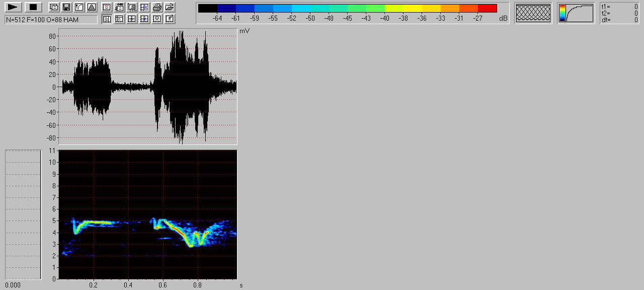Screen dimensions: 644x290
Task: Click the overlapping windows copy icon
Action: click(x=54, y=7)
